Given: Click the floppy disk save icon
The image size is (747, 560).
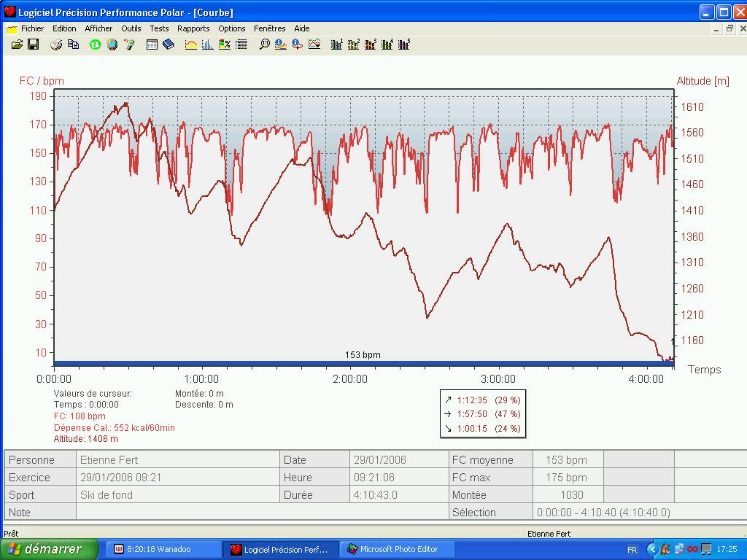Looking at the screenshot, I should click(33, 44).
